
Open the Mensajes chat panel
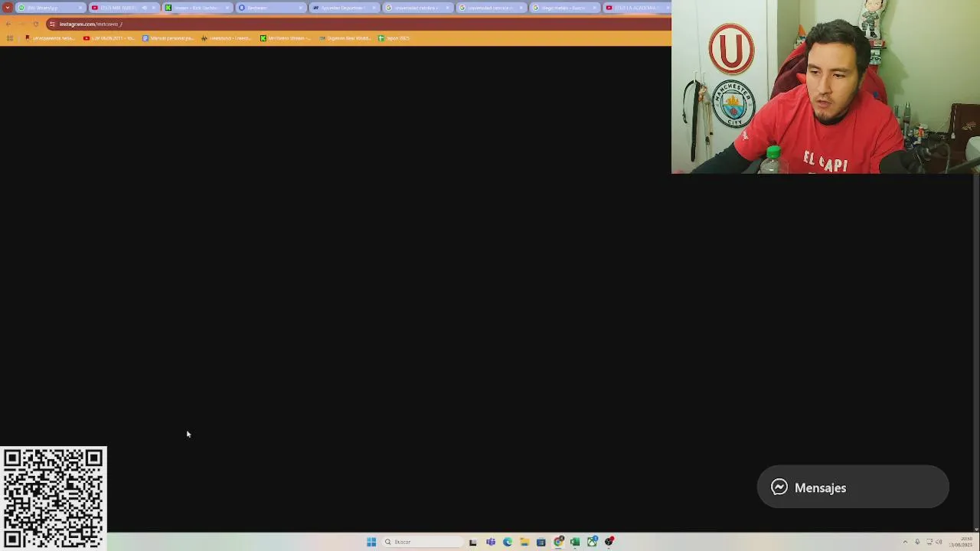[x=852, y=487]
